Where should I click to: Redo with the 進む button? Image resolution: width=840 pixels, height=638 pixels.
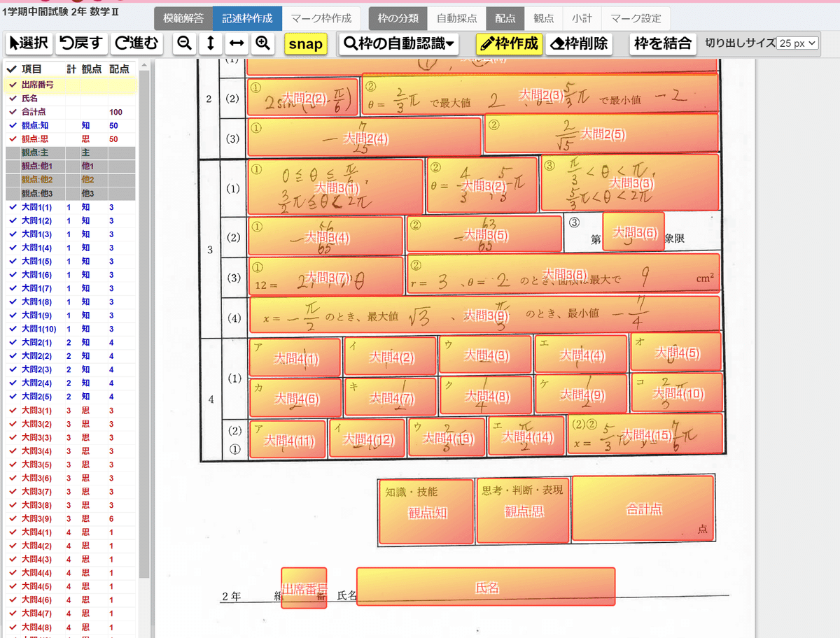coord(137,43)
